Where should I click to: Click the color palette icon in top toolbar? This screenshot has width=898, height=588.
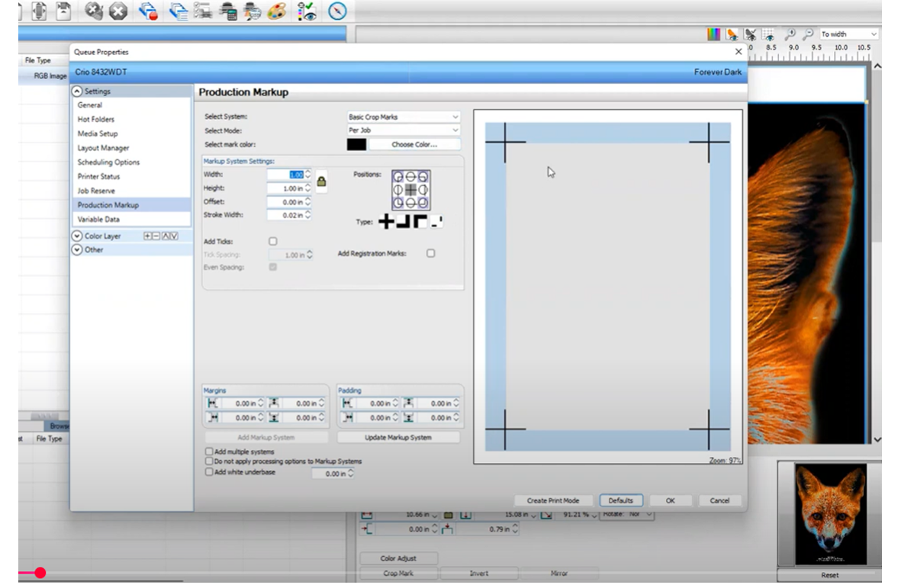276,11
